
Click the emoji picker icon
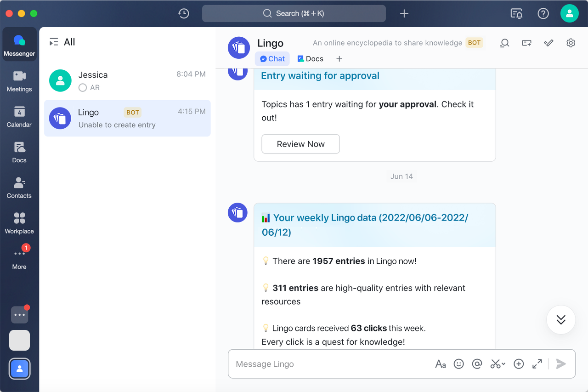[458, 364]
